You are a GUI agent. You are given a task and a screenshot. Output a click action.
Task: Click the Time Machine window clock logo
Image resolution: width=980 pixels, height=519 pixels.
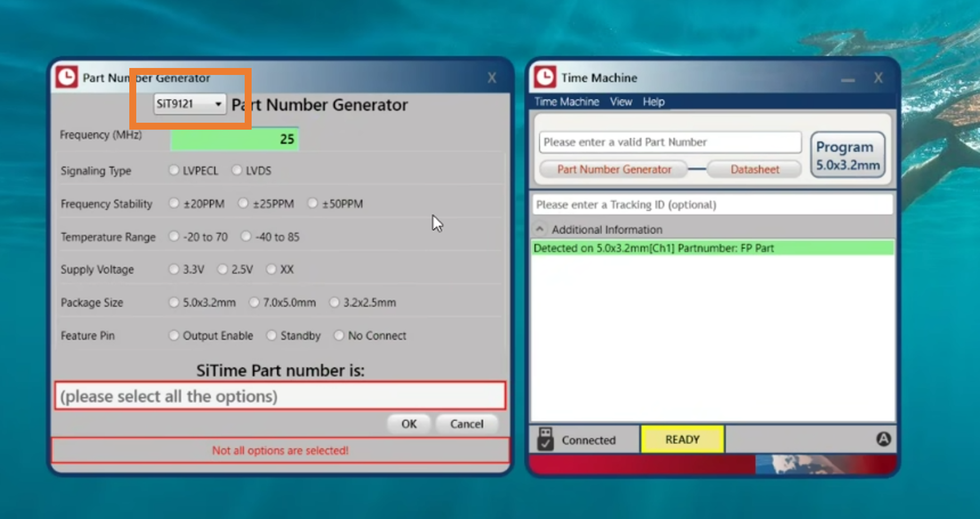click(x=545, y=77)
